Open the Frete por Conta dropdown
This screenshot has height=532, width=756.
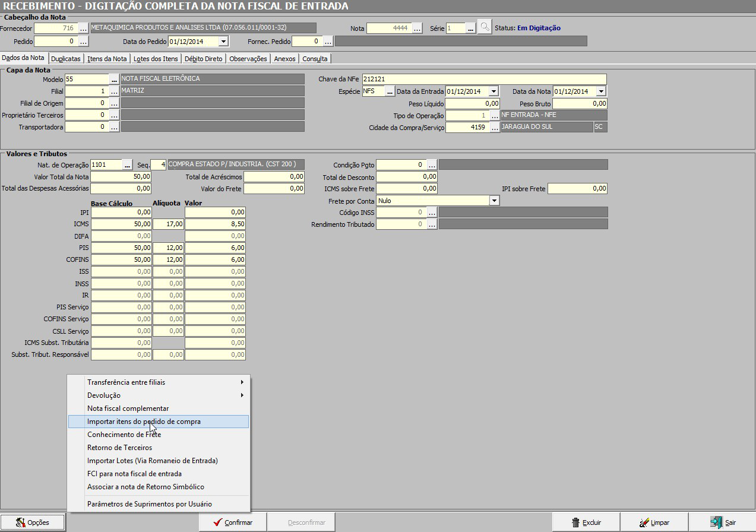coord(494,201)
